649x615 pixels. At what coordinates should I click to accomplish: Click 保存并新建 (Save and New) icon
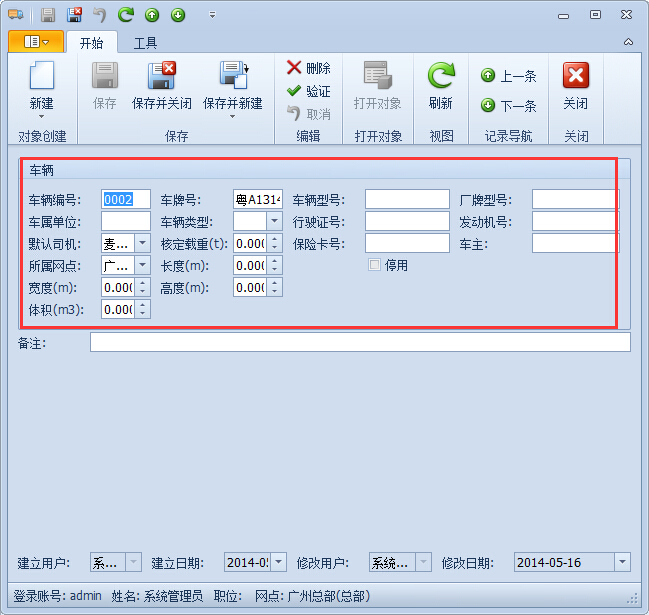coord(232,77)
